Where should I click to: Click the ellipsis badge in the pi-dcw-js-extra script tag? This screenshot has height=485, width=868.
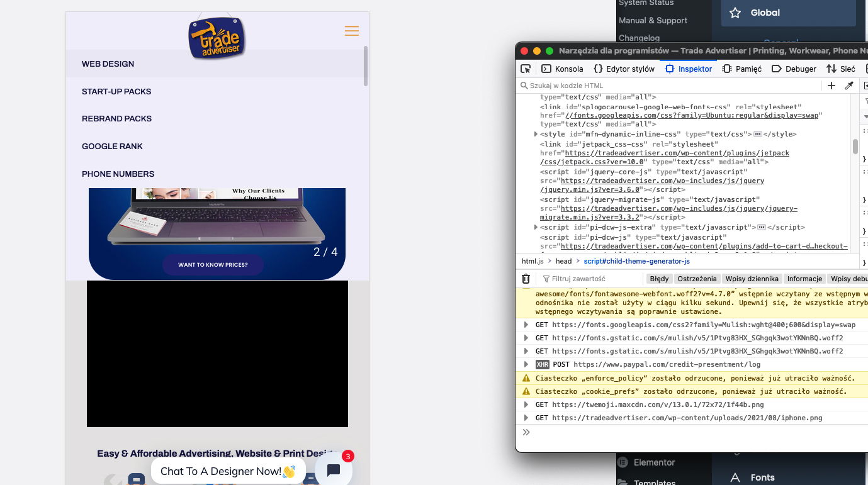coord(762,227)
